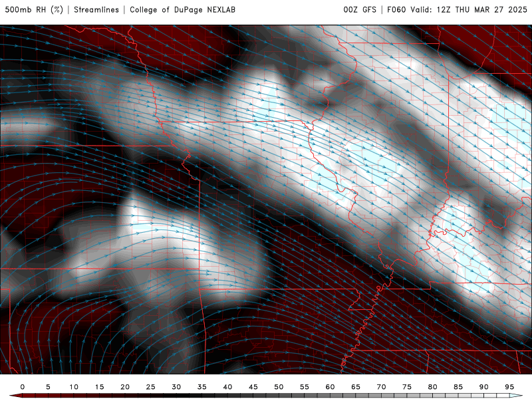Select the "80" color scale label
Image resolution: width=532 pixels, height=399 pixels.
pyautogui.click(x=433, y=387)
